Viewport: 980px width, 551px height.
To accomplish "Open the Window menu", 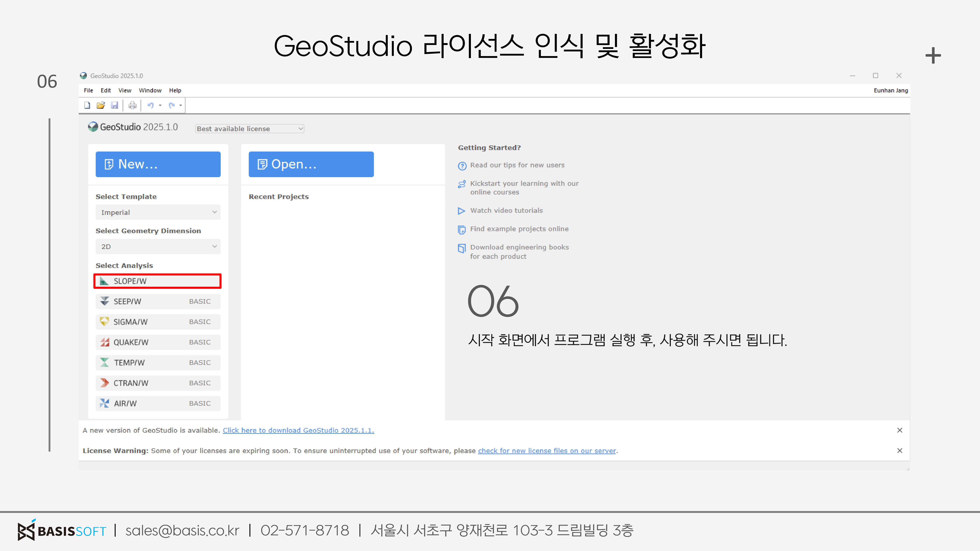I will pyautogui.click(x=150, y=90).
